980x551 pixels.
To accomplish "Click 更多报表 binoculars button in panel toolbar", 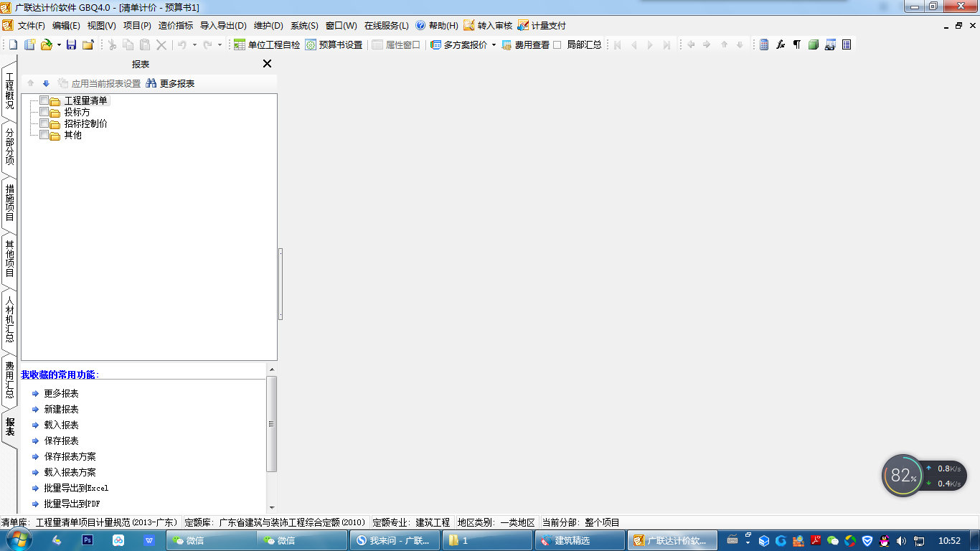I will pyautogui.click(x=170, y=83).
